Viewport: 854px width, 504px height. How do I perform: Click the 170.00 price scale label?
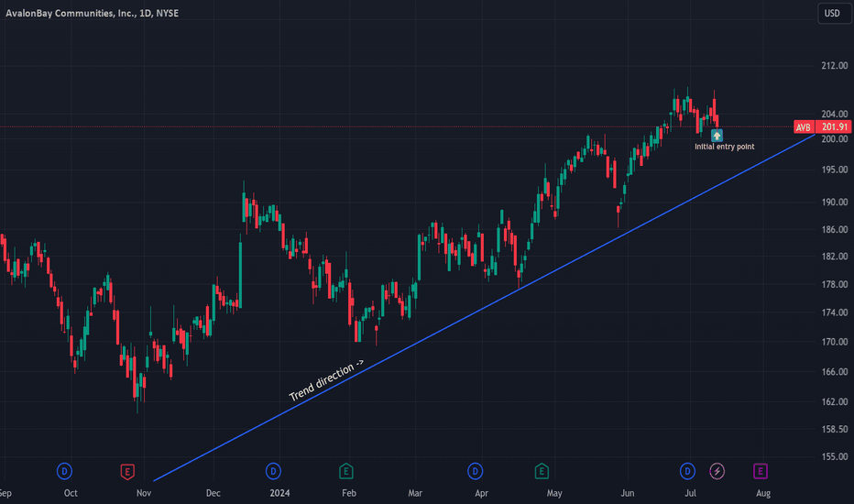tap(835, 342)
